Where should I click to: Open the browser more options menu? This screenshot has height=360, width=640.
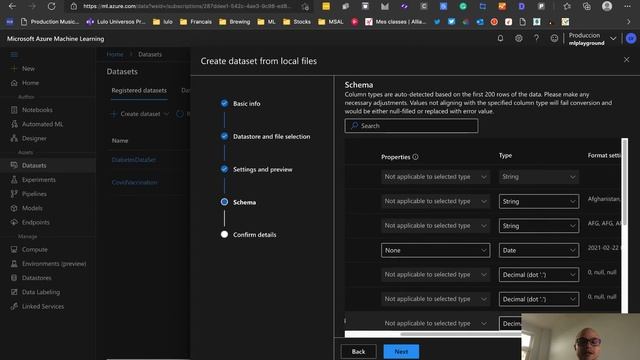point(627,6)
